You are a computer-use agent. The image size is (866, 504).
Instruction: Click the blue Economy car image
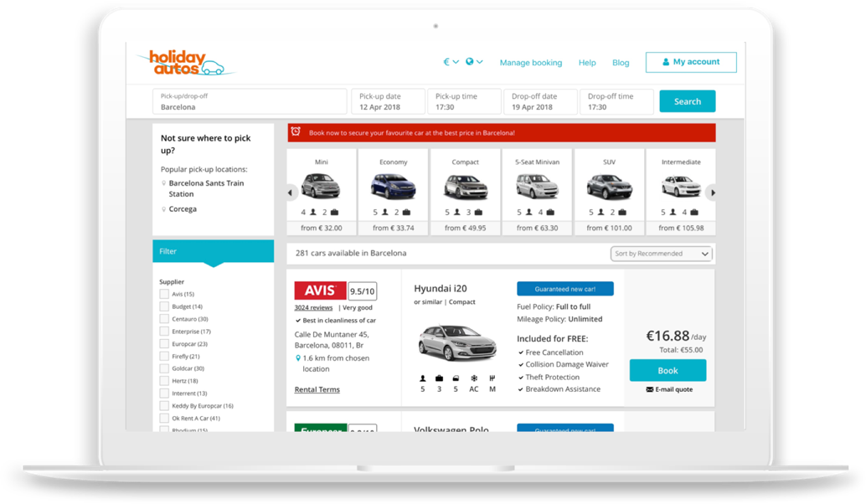[x=394, y=186]
